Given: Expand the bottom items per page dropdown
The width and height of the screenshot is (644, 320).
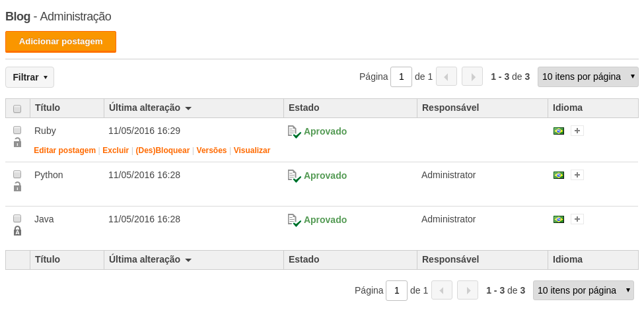Looking at the screenshot, I should pyautogui.click(x=583, y=290).
